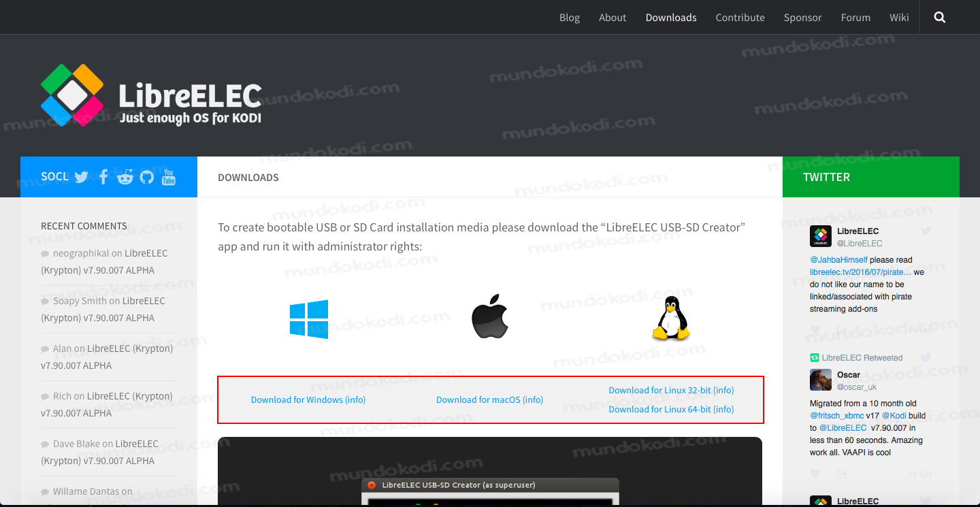The height and width of the screenshot is (507, 980).
Task: Open Alan's comment link
Action: 107,357
